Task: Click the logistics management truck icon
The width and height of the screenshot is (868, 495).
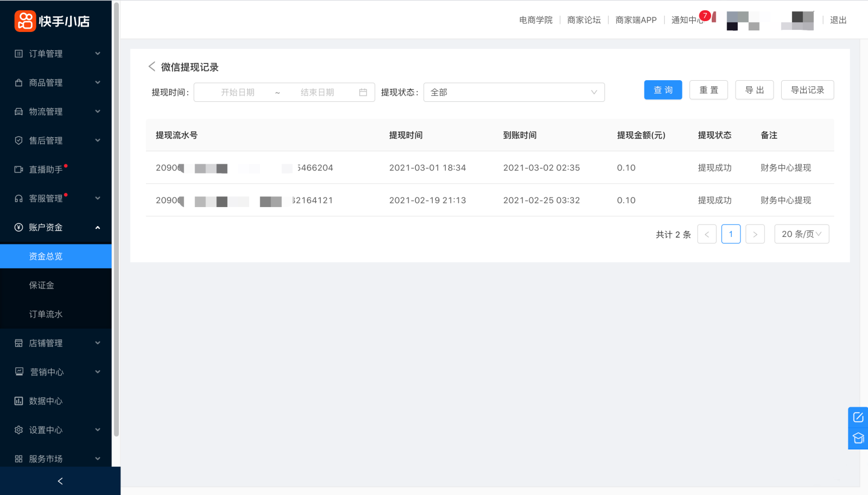Action: click(18, 112)
